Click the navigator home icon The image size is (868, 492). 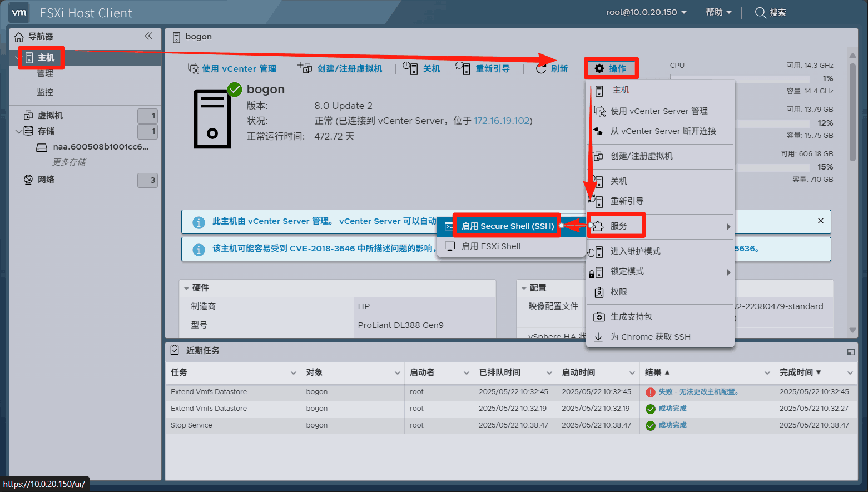[19, 37]
